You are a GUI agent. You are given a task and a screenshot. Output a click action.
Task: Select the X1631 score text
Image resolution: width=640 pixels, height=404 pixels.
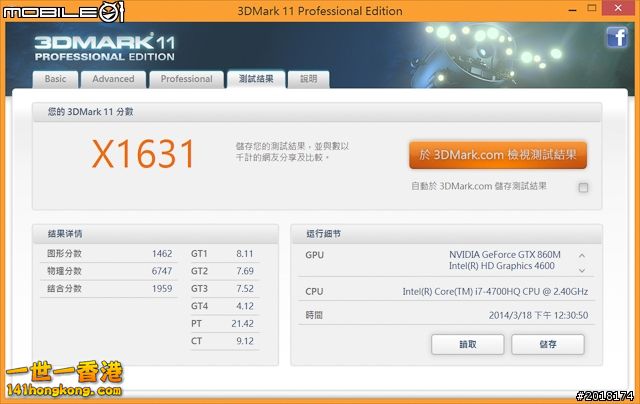coord(144,154)
